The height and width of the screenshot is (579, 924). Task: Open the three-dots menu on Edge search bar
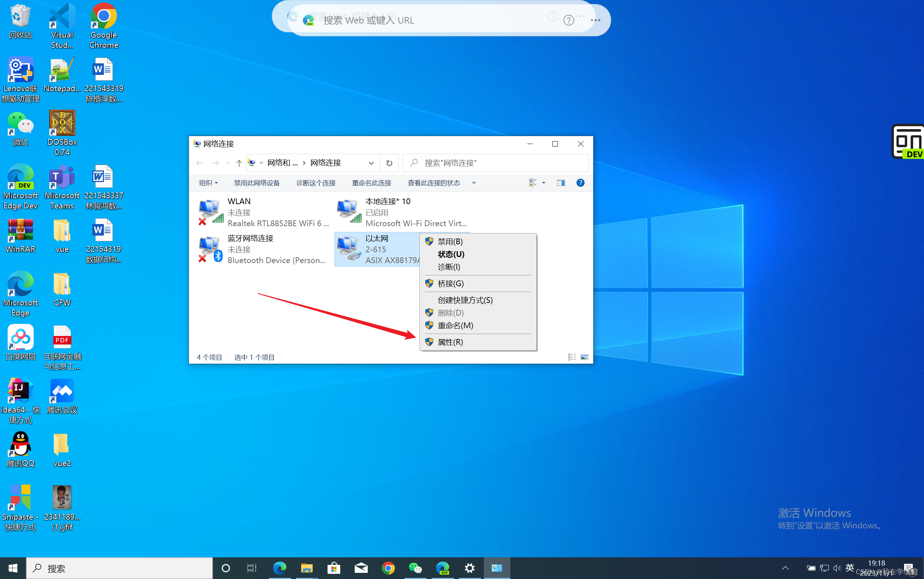pyautogui.click(x=595, y=20)
